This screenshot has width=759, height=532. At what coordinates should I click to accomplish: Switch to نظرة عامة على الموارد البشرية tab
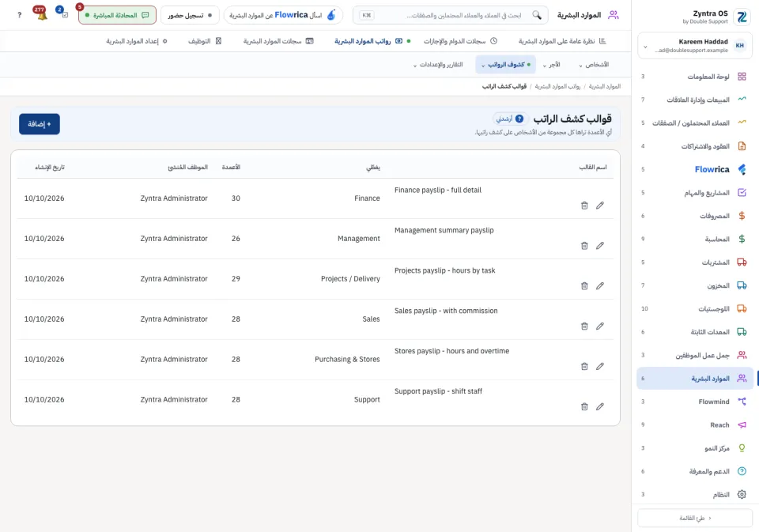tap(562, 41)
